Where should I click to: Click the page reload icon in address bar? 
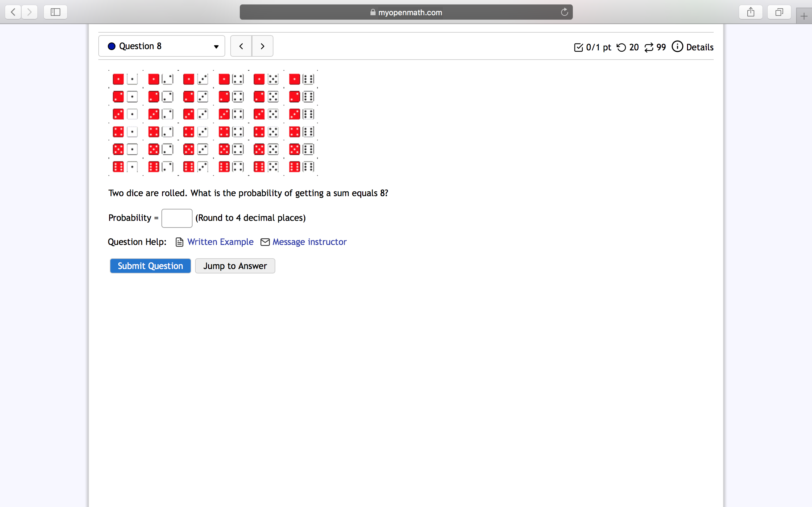point(564,12)
